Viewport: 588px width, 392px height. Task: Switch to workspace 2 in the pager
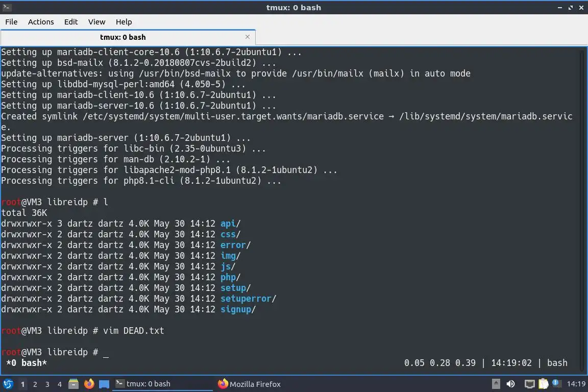[35, 384]
